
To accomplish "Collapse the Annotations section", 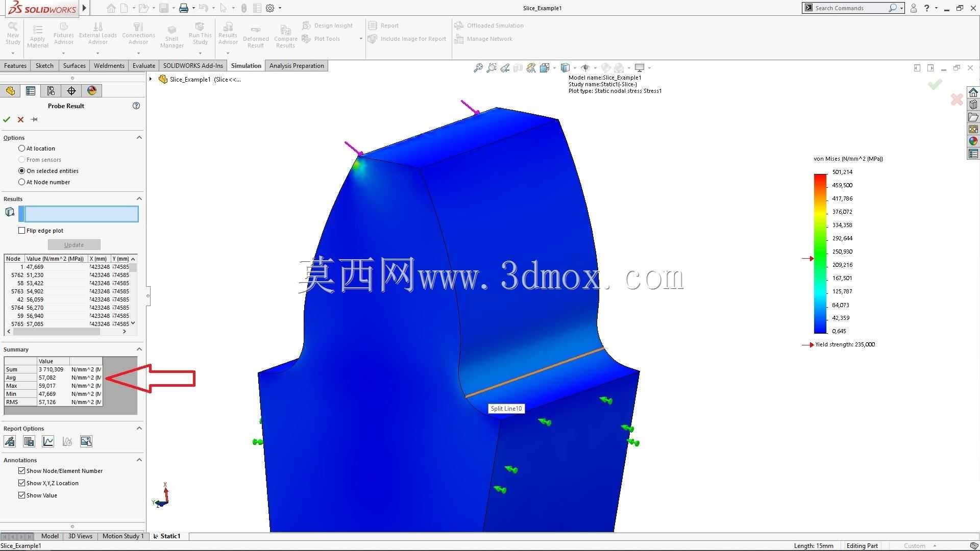I will click(139, 460).
